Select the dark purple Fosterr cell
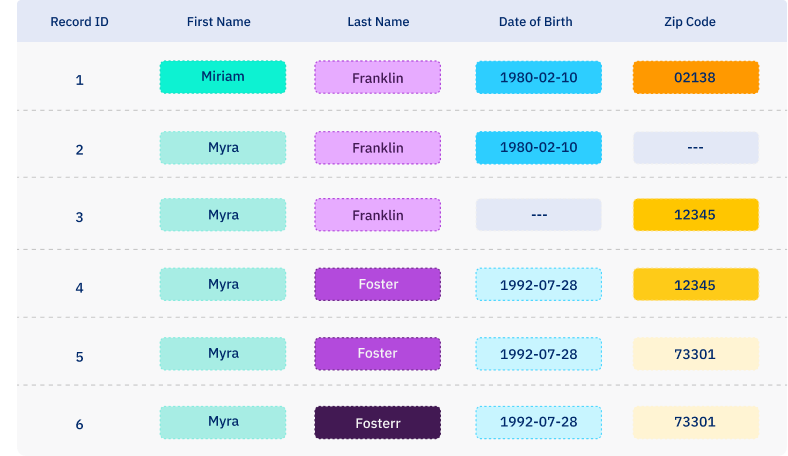 [x=377, y=423]
